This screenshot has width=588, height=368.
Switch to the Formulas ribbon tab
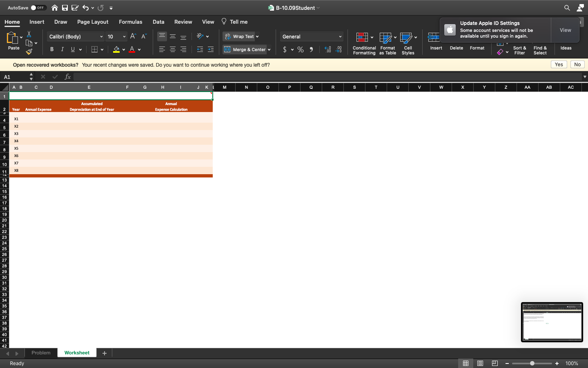click(x=130, y=22)
